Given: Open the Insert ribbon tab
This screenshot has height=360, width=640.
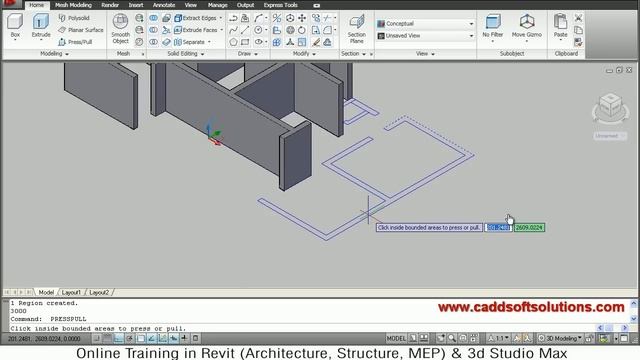Looking at the screenshot, I should tap(136, 5).
